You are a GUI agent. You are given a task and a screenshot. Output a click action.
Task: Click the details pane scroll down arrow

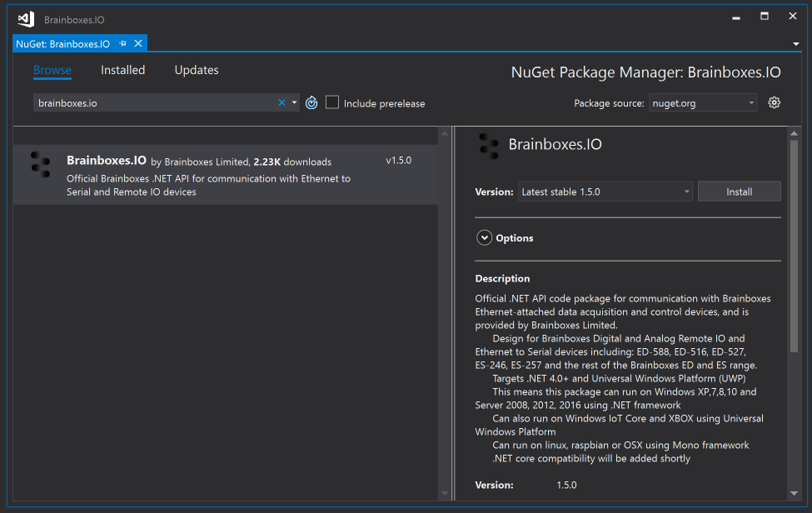794,493
